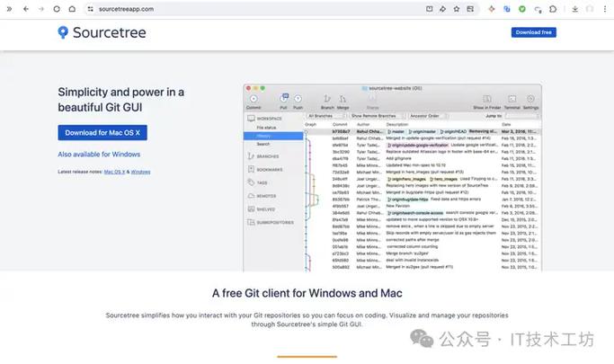Image resolution: width=614 pixels, height=364 pixels.
Task: Select the 'Add gitignore' commit row
Action: click(423, 158)
